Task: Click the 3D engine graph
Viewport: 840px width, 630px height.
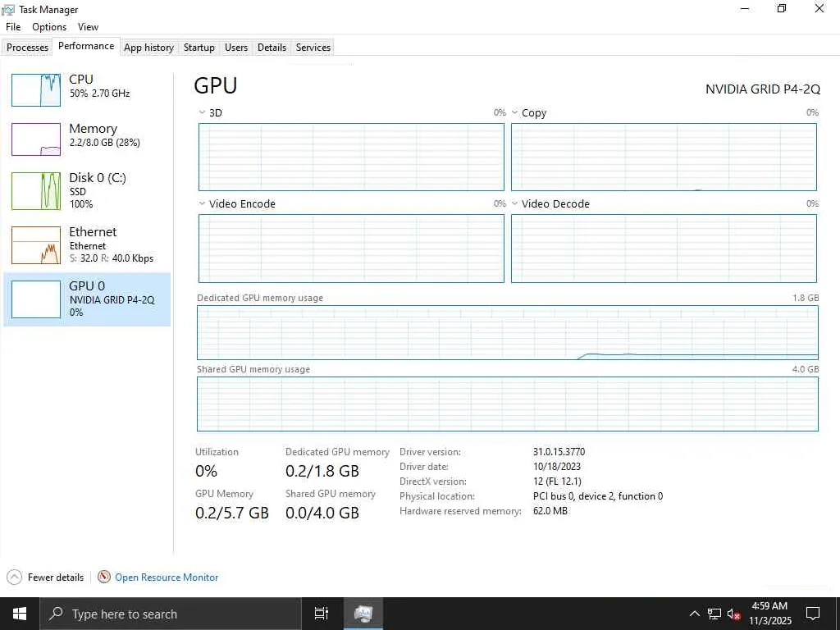Action: pyautogui.click(x=351, y=157)
